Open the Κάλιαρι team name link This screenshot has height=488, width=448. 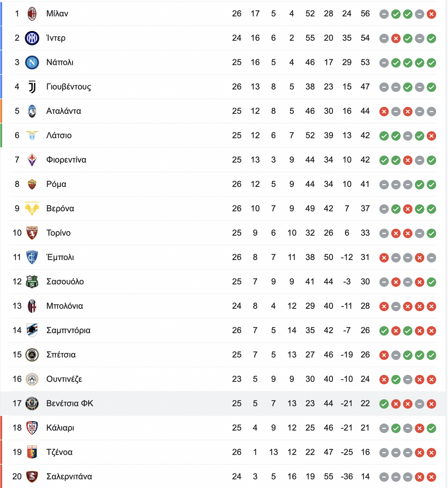click(60, 428)
